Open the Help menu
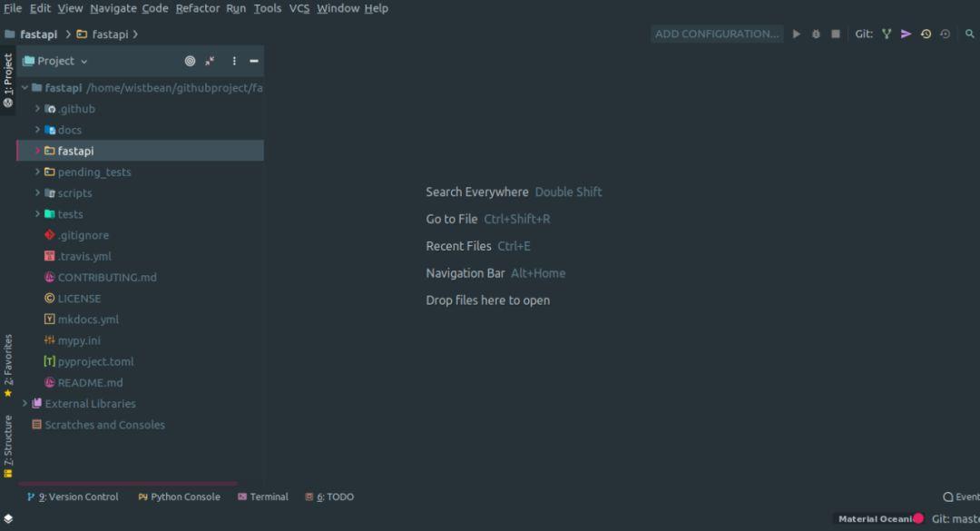 (x=377, y=8)
